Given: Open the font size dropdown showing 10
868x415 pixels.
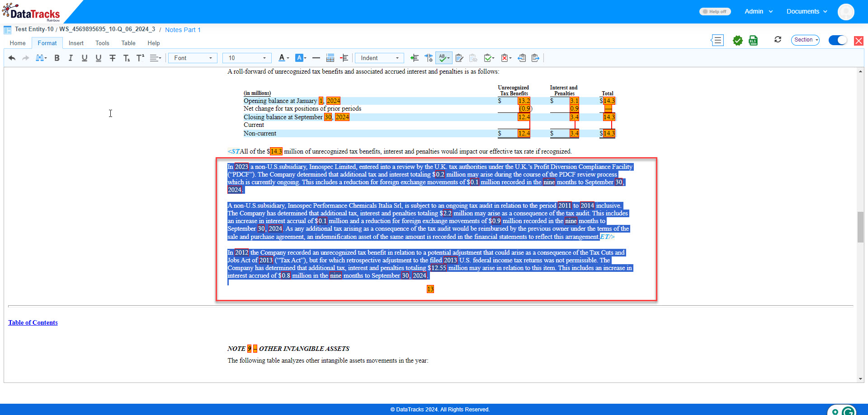Looking at the screenshot, I should coord(247,58).
